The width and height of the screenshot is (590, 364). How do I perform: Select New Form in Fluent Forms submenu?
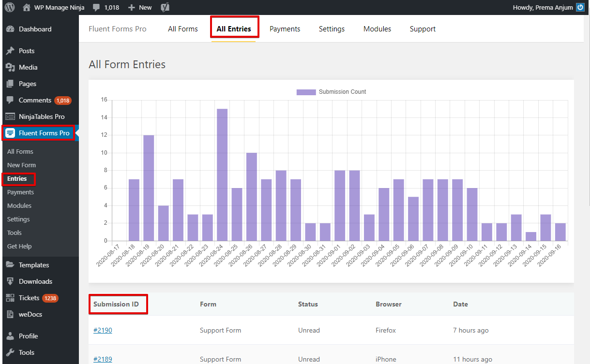(21, 165)
